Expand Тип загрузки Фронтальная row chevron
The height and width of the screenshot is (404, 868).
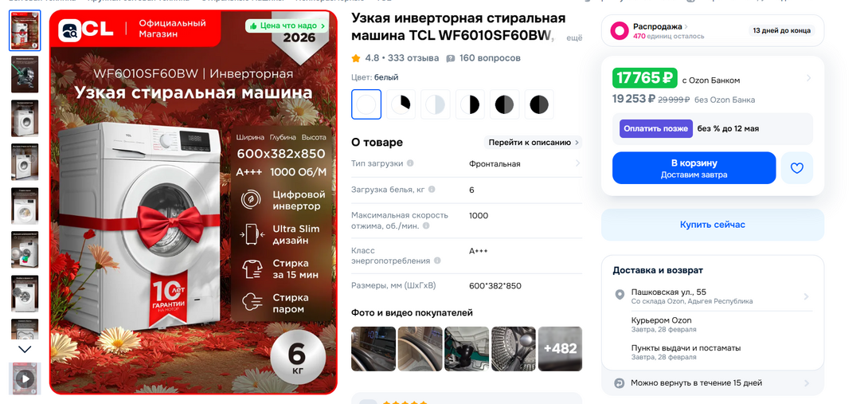click(x=577, y=163)
